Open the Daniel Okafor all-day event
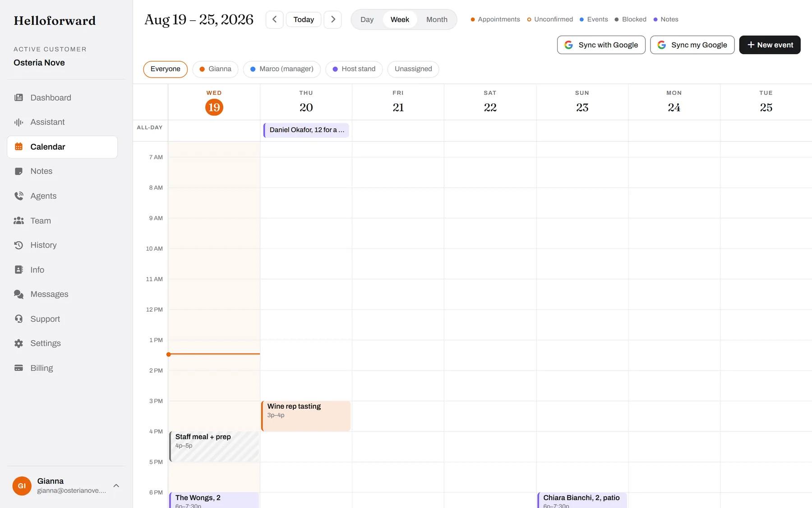The width and height of the screenshot is (812, 508). point(306,130)
